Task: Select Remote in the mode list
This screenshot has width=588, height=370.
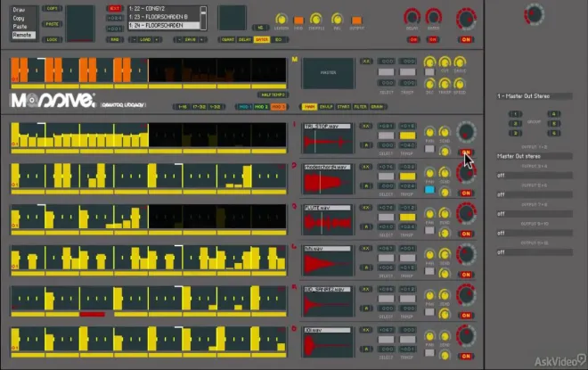Action: (x=23, y=35)
